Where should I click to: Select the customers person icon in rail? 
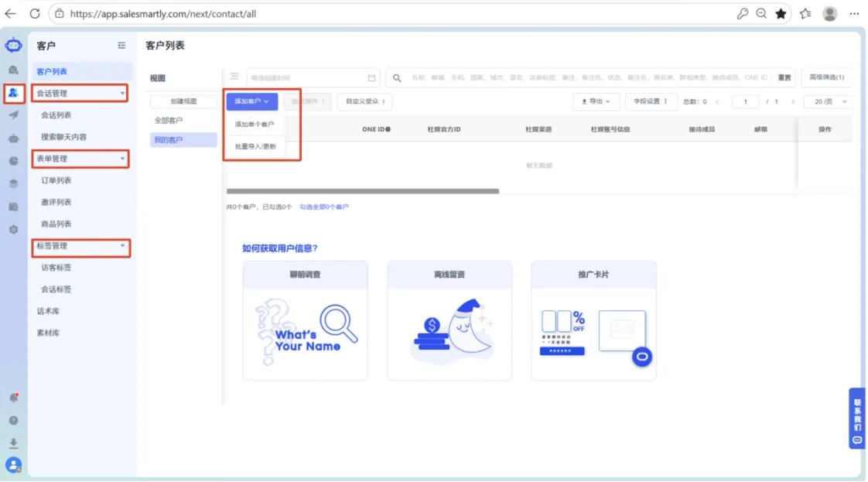(13, 93)
